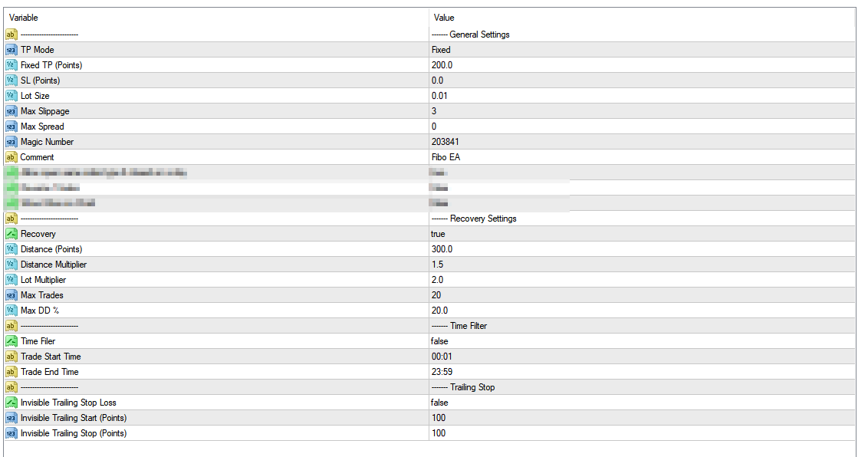Edit the Magic Number value 203841
Image resolution: width=868 pixels, height=457 pixels.
point(642,142)
